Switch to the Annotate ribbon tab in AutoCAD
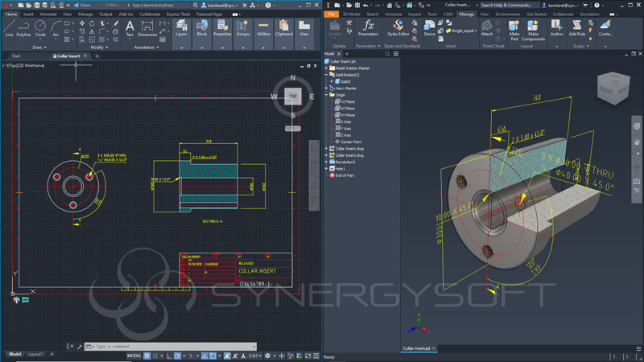Viewport: 644px width, 362px height. tap(50, 14)
